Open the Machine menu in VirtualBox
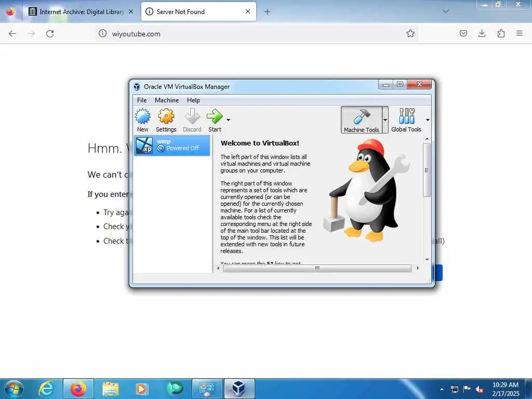The width and height of the screenshot is (532, 399). pos(167,100)
